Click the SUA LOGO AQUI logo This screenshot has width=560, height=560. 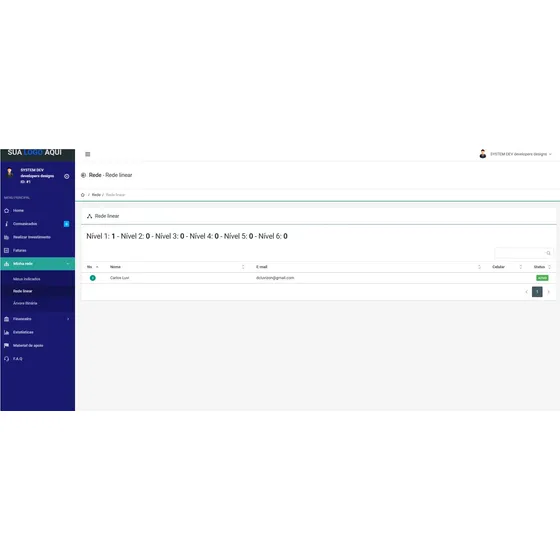(x=35, y=152)
